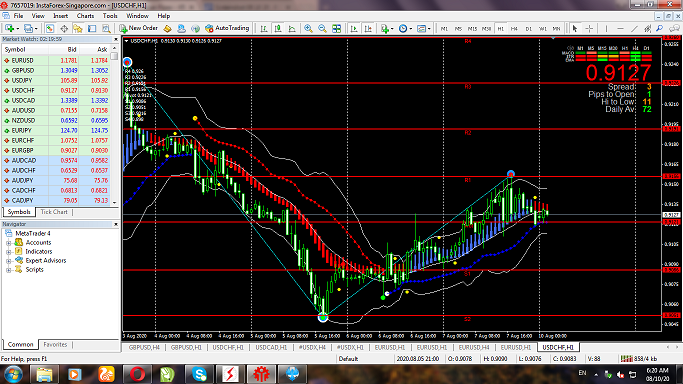Viewport: 683px width, 384px height.
Task: Expand the Scripts tree node
Action: point(9,270)
